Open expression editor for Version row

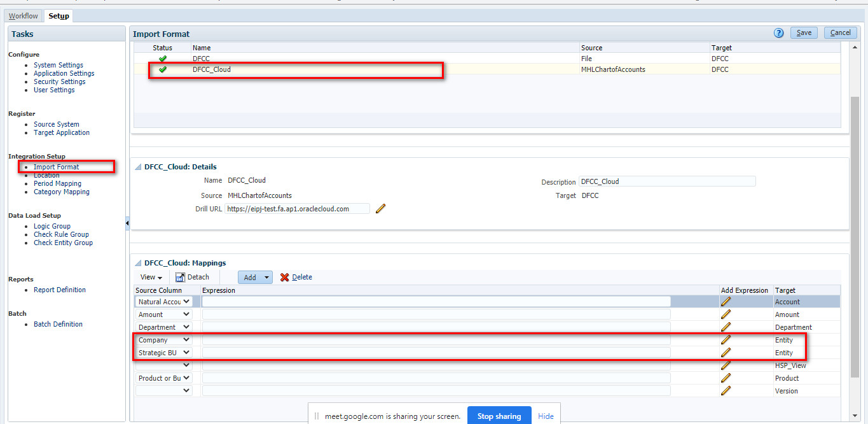(726, 391)
